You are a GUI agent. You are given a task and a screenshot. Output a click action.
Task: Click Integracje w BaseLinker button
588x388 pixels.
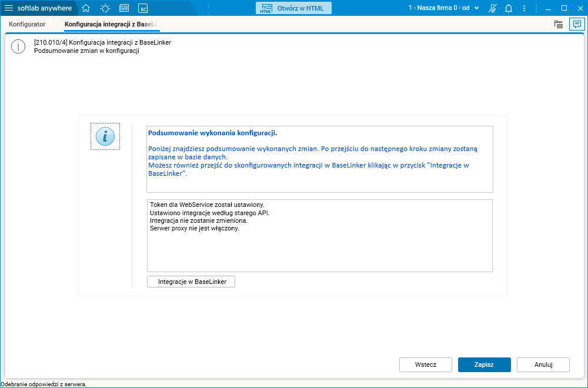(191, 282)
